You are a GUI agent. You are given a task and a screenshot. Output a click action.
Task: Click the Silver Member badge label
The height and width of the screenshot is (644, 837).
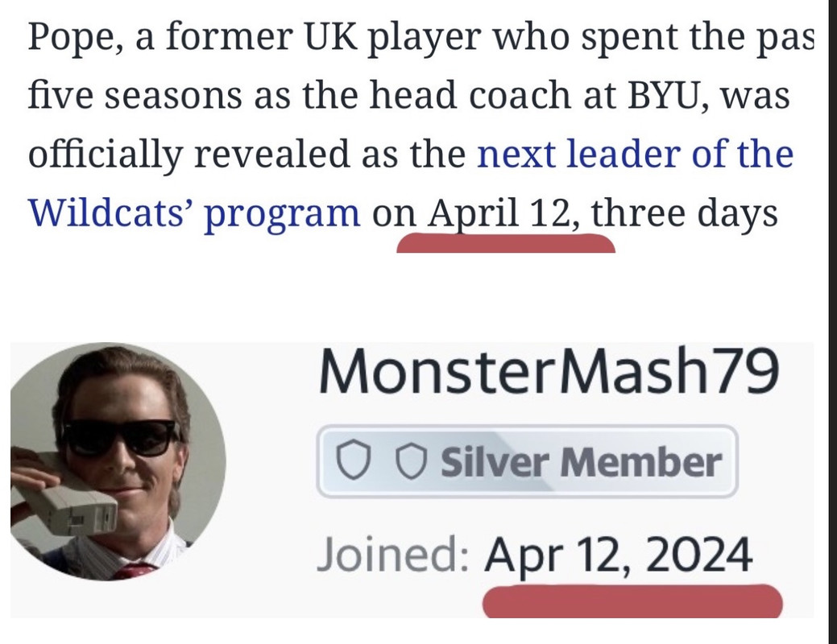tap(582, 462)
